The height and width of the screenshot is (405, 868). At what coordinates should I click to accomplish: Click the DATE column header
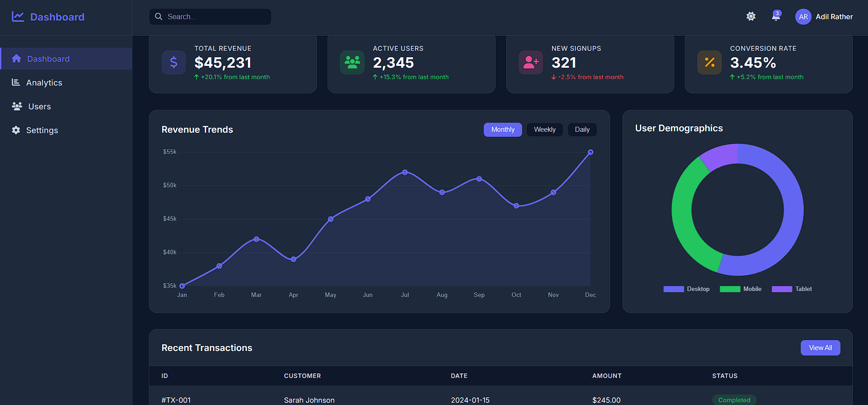click(x=459, y=376)
